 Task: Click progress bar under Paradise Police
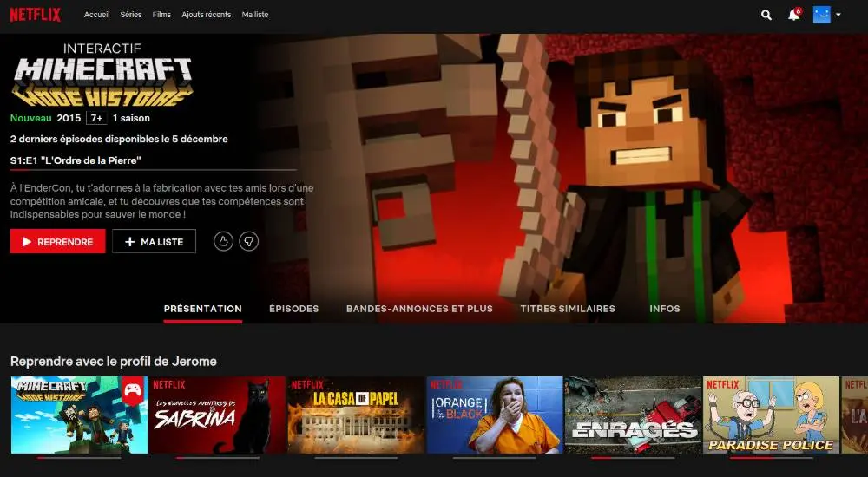772,458
